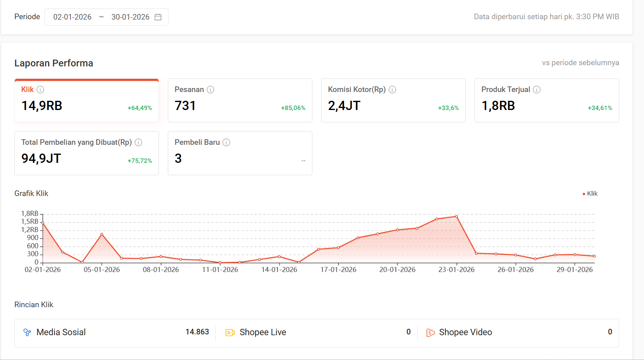Click the Shopee Video play icon
Screen dimensions: 644x360
pos(431,332)
